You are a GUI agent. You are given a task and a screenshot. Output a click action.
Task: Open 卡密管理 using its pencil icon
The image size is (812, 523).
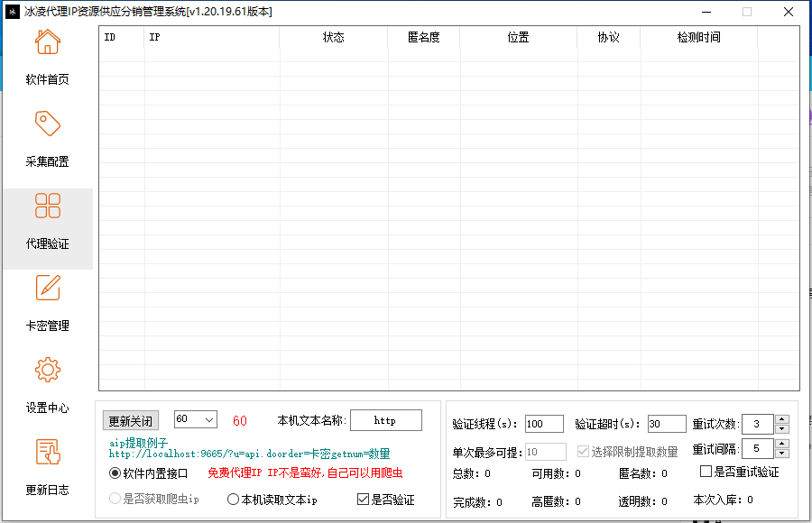pyautogui.click(x=46, y=289)
